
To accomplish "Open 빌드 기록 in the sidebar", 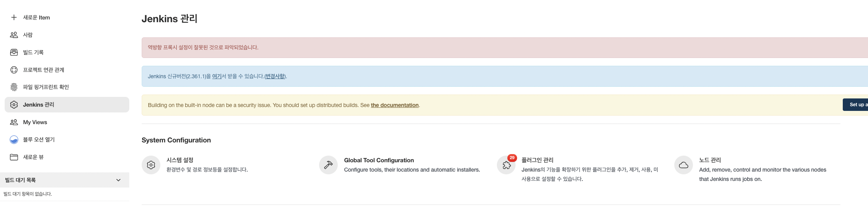I will pos(67,53).
